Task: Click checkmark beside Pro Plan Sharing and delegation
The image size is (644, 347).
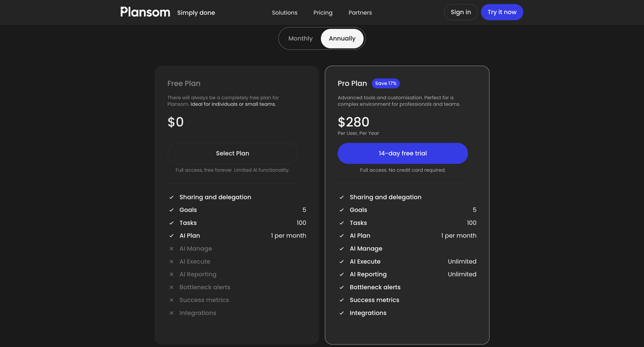Action: click(341, 197)
